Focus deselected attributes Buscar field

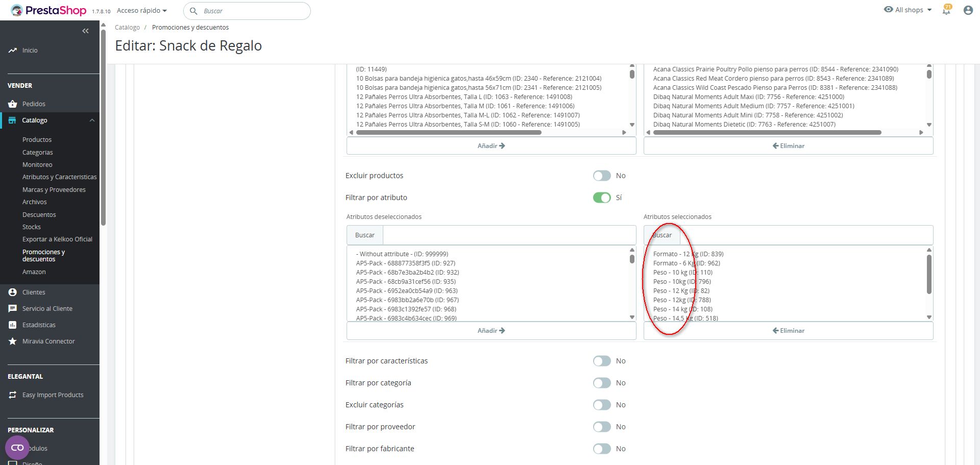509,235
